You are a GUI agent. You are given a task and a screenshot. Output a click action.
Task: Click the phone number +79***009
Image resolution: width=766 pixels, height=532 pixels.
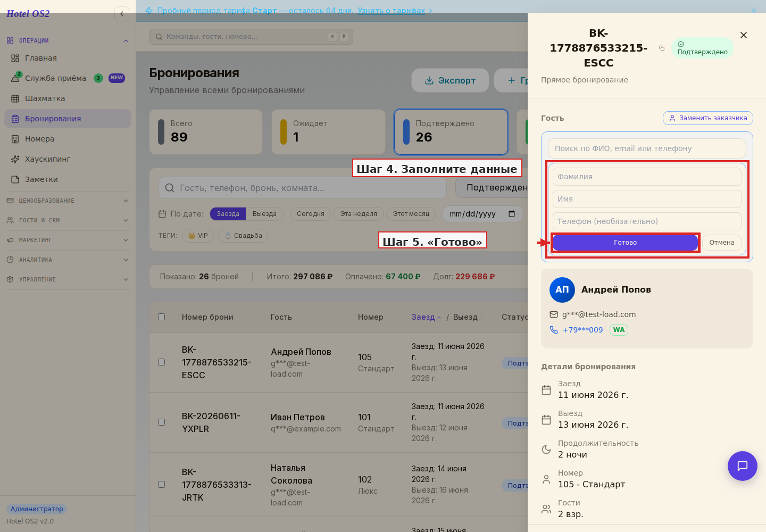pos(582,330)
